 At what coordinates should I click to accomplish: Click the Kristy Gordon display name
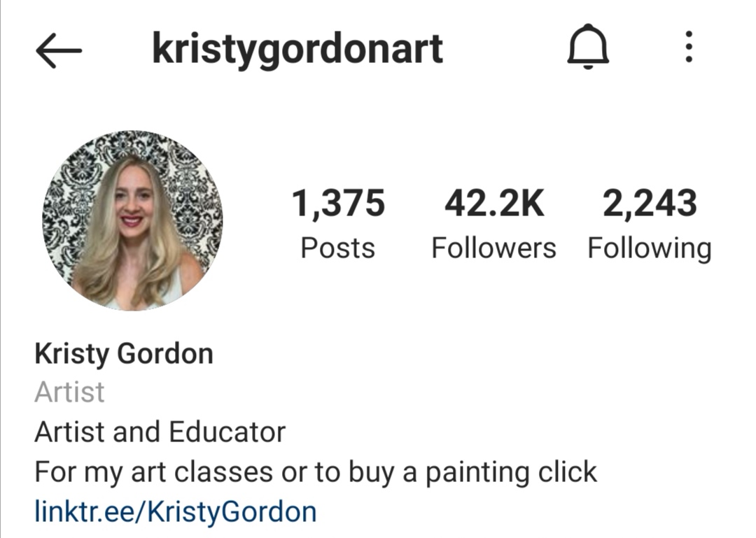tap(124, 354)
